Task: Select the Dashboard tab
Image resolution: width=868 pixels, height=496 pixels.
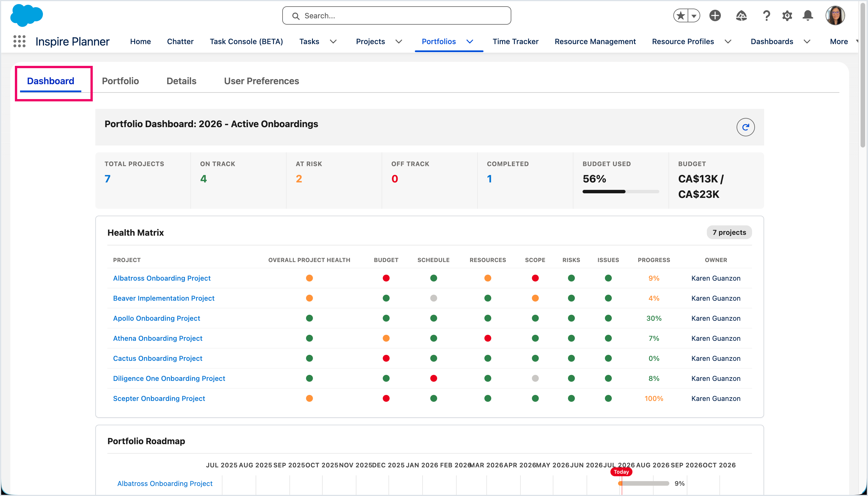Action: point(50,81)
